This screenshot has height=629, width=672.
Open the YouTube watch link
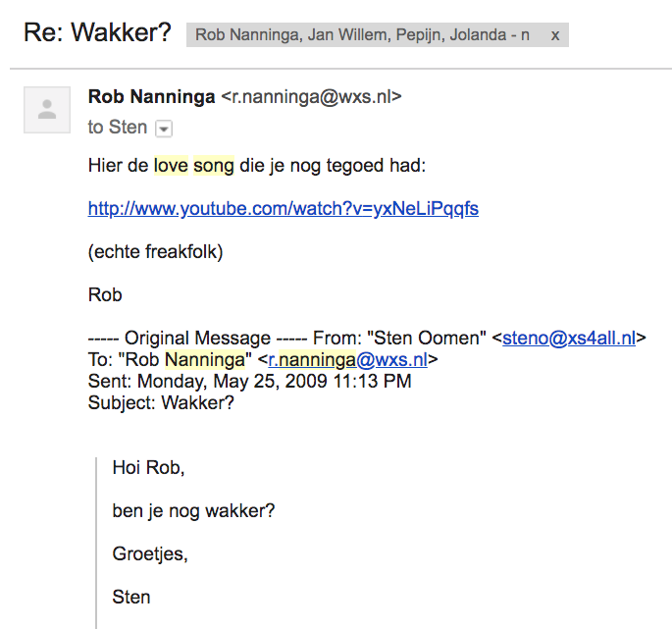pyautogui.click(x=283, y=208)
